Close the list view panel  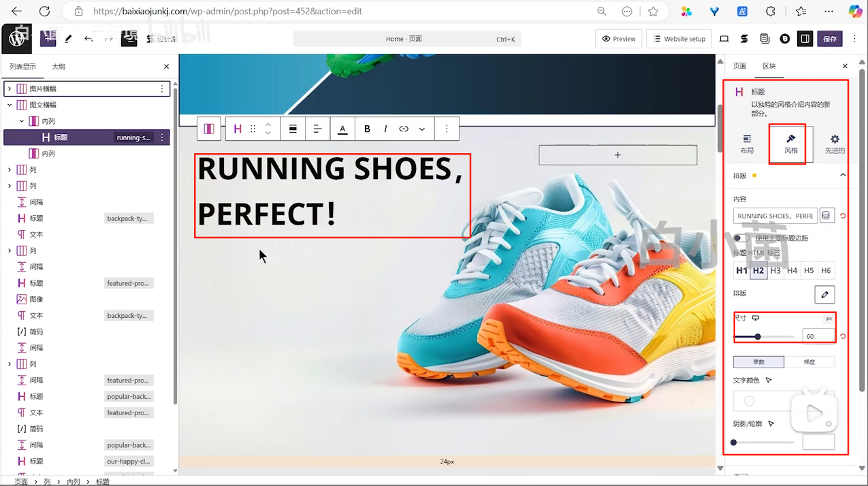coord(166,67)
